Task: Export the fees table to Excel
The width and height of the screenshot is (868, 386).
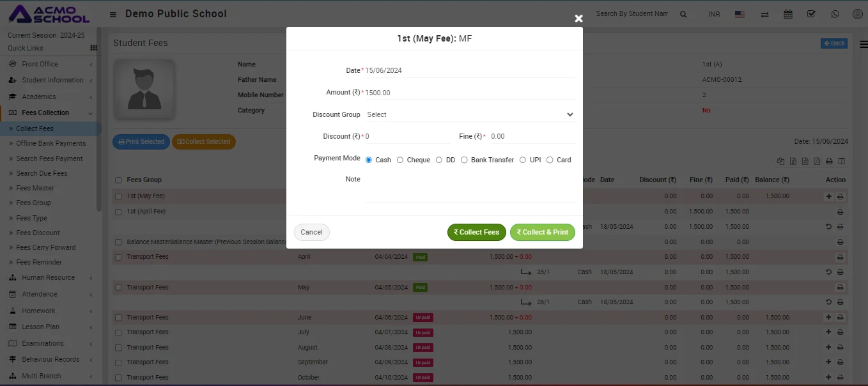Action: tap(793, 162)
